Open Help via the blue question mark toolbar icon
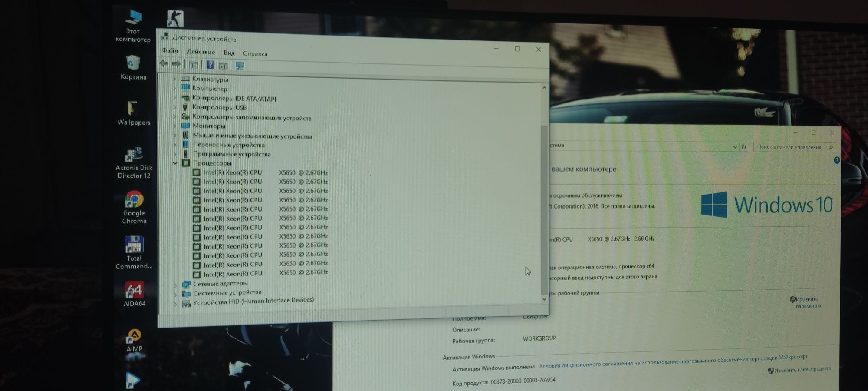 pos(210,65)
